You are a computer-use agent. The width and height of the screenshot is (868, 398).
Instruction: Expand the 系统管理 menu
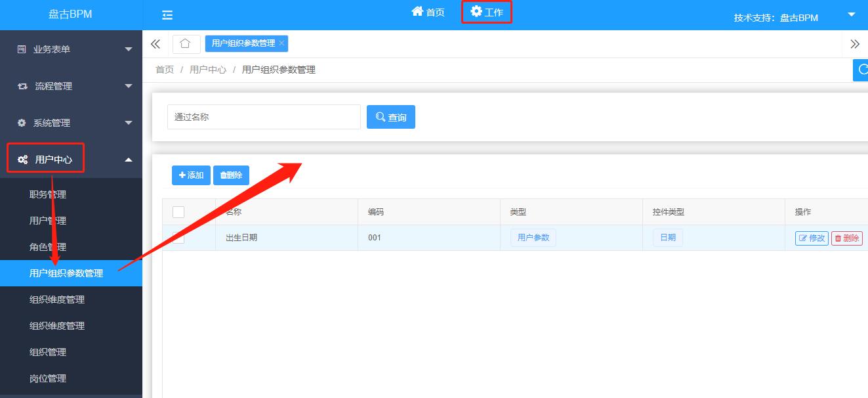pyautogui.click(x=71, y=123)
